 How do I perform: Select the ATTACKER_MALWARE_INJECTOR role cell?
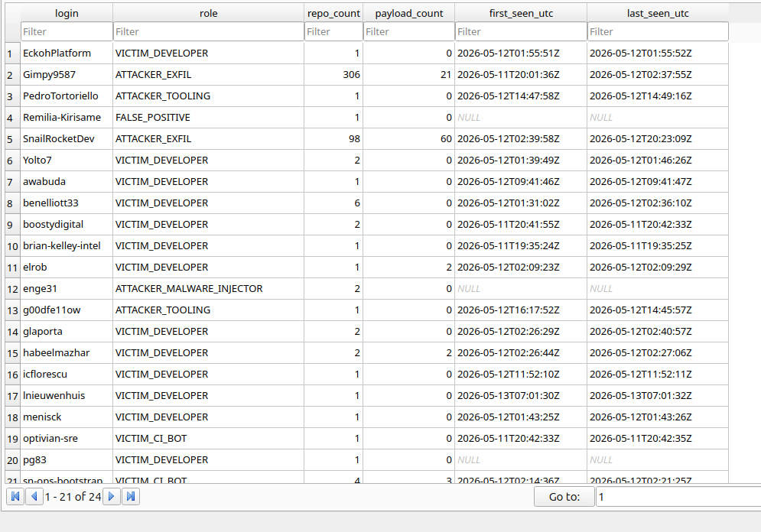click(208, 289)
